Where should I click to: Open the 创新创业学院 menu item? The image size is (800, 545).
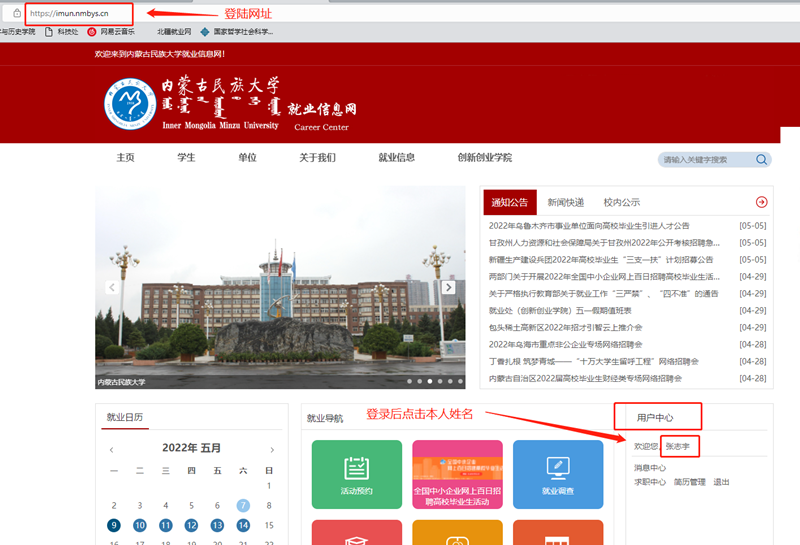pyautogui.click(x=485, y=158)
